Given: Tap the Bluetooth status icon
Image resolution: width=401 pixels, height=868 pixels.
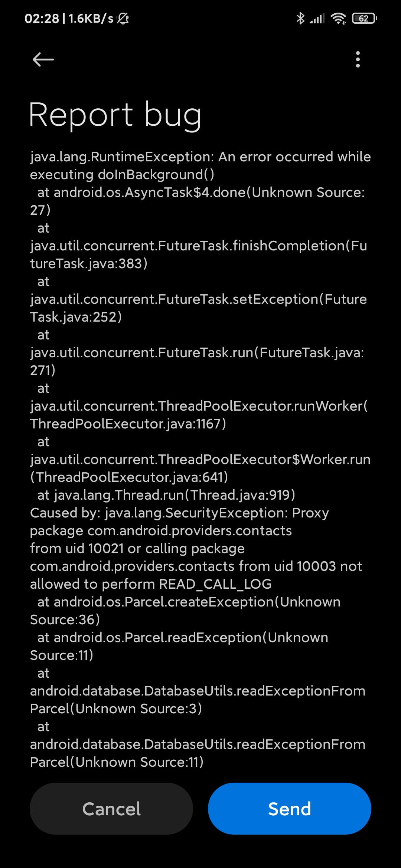Looking at the screenshot, I should (x=300, y=18).
